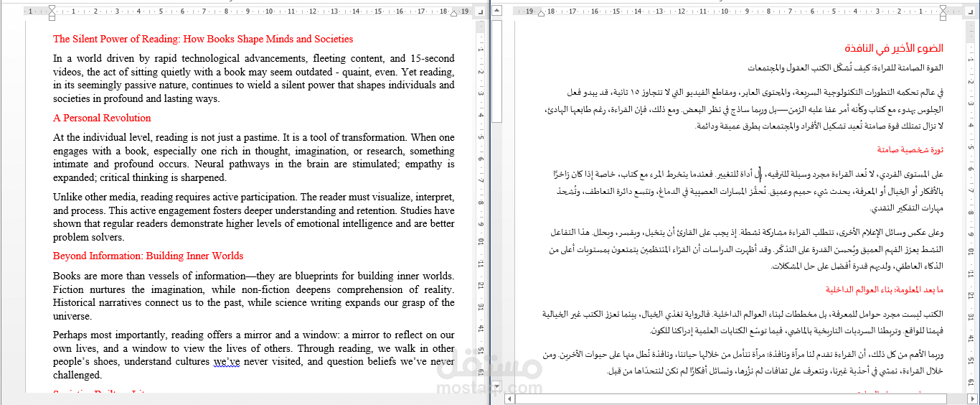Click the left indent square marker on the English ruler
Viewport: 980px width, 405px height.
pyautogui.click(x=52, y=18)
